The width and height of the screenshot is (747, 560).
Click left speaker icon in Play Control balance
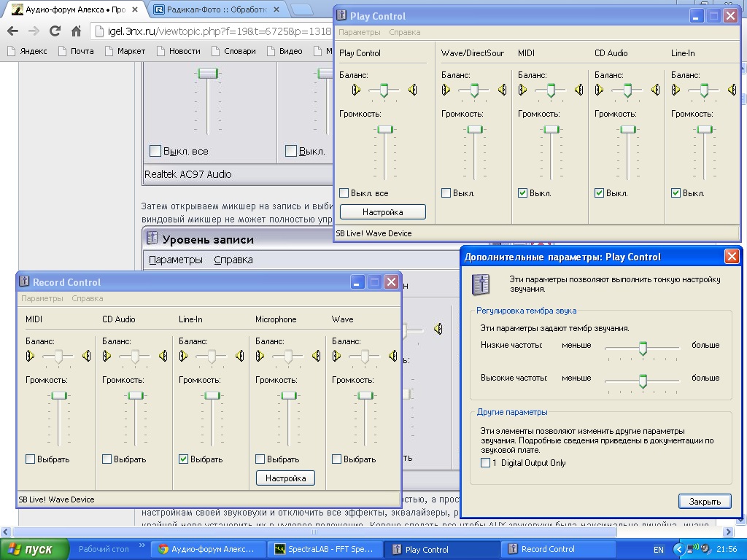click(x=356, y=90)
